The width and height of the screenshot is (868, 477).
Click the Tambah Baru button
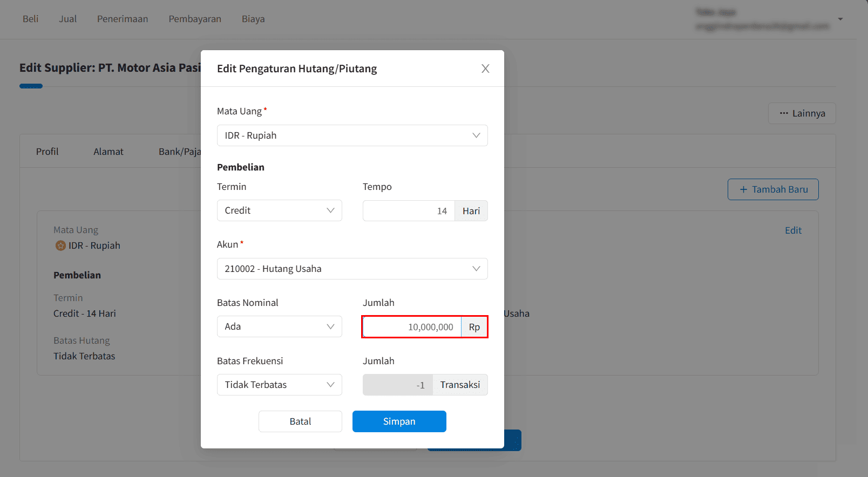[x=773, y=189]
